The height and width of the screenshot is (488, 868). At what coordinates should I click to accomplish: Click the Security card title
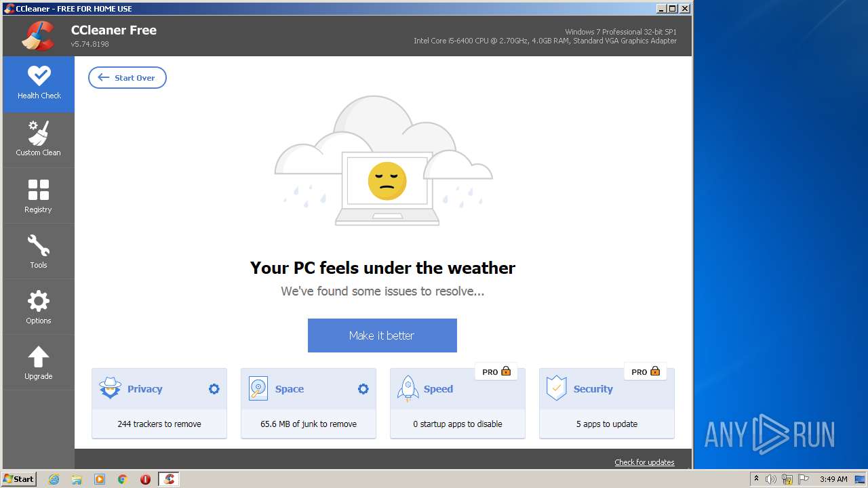click(x=593, y=389)
